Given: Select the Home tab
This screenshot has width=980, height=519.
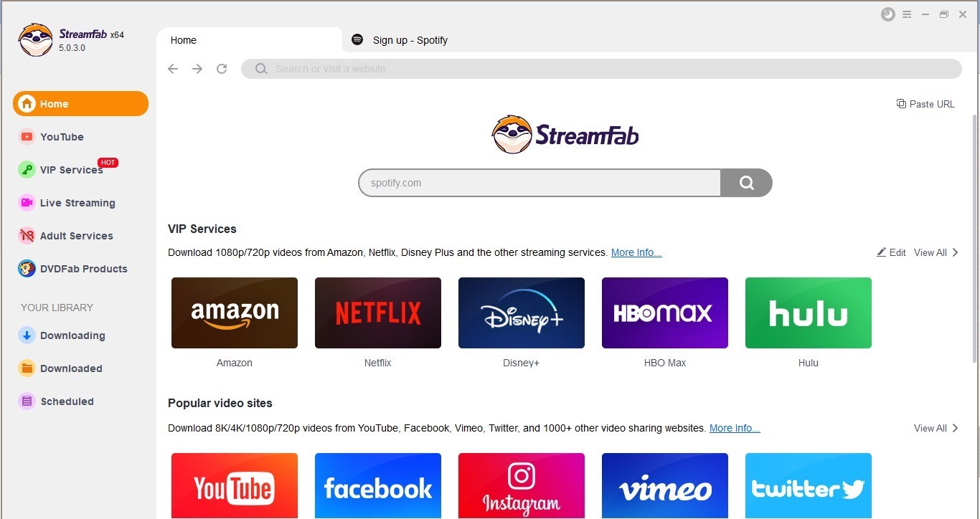Looking at the screenshot, I should pyautogui.click(x=183, y=39).
